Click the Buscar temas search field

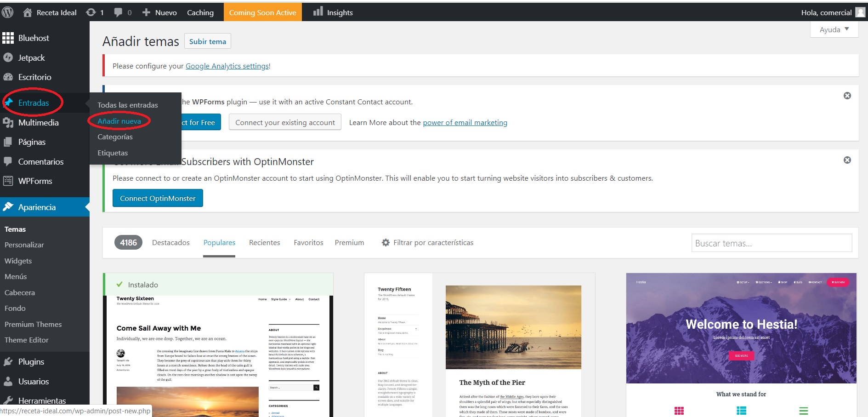tap(771, 243)
